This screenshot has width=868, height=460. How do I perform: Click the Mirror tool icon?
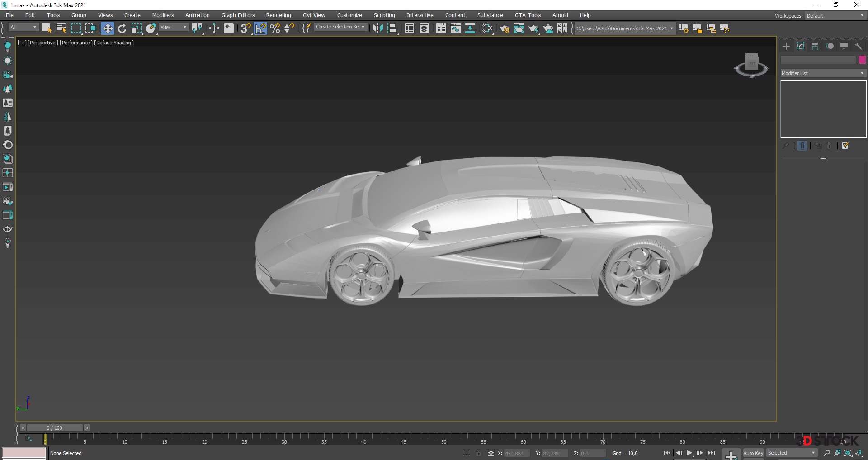coord(377,28)
